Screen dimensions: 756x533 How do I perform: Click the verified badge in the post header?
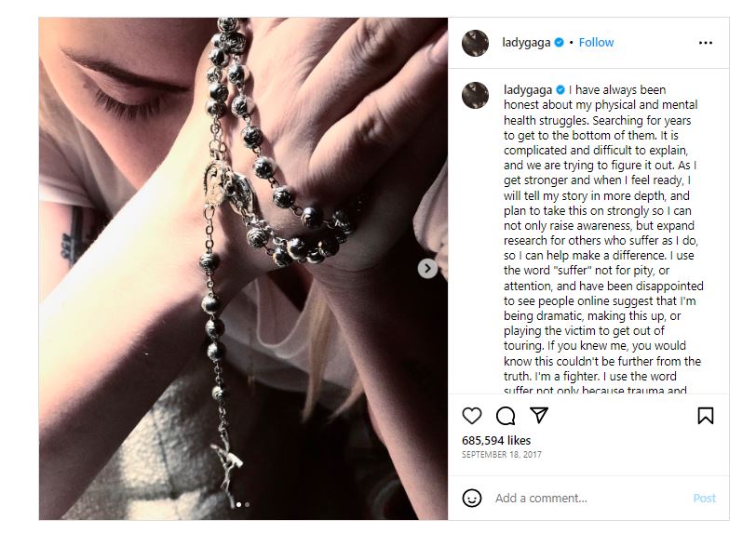click(x=560, y=43)
